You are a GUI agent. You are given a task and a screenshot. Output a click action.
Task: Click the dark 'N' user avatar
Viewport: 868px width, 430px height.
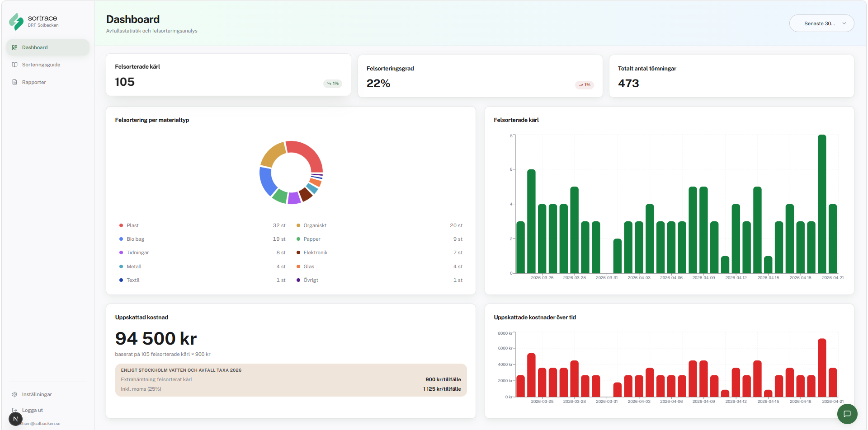(x=15, y=419)
